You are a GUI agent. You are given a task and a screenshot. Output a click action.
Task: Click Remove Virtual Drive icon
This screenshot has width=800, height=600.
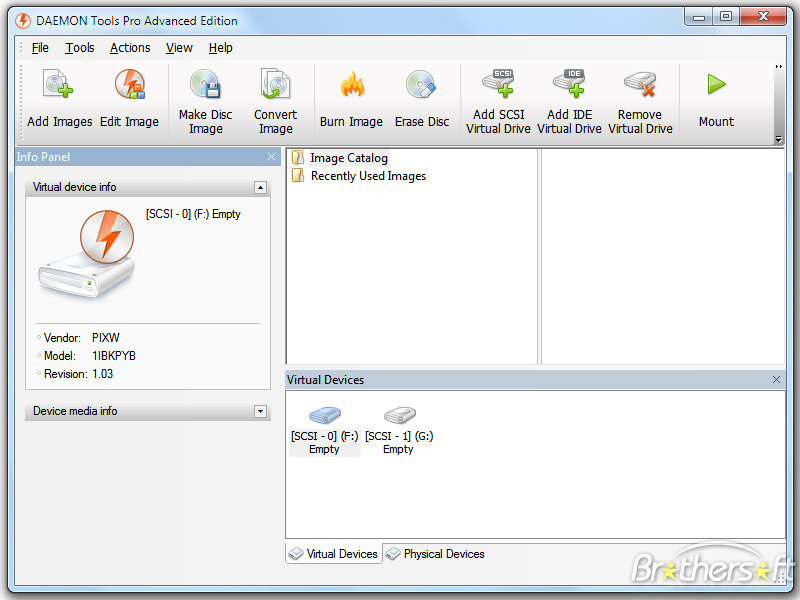click(640, 84)
